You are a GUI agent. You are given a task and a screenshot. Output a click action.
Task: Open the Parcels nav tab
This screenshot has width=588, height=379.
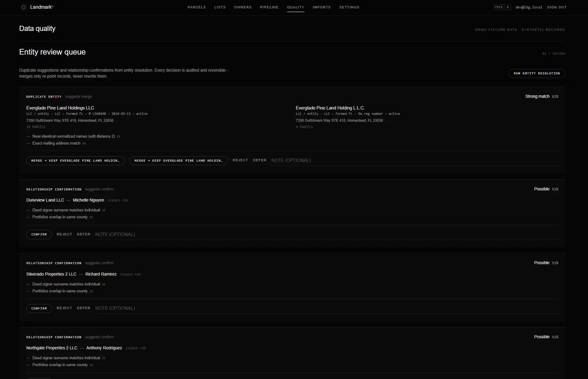point(197,7)
